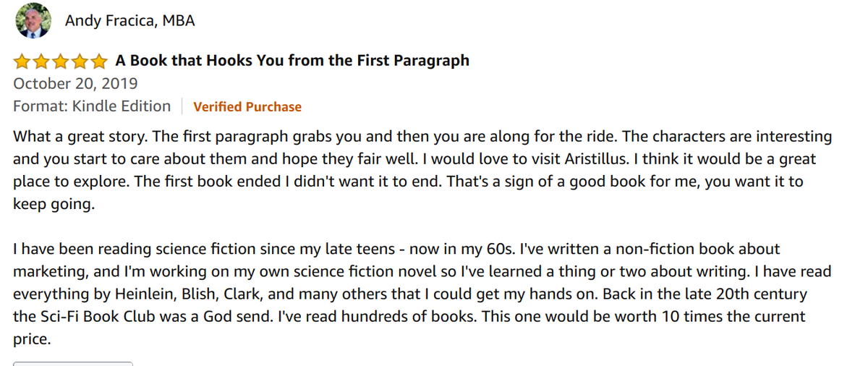This screenshot has height=366, width=868.
Task: Open reviewer name Andy Fracica, MBA
Action: tap(129, 21)
